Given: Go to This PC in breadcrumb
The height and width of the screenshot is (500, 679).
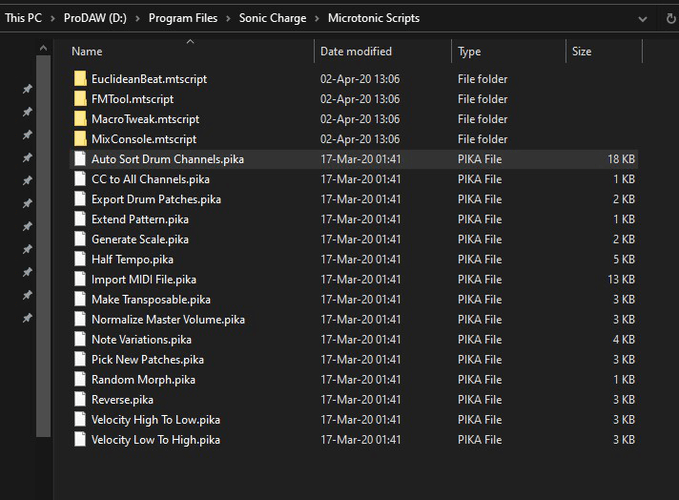Looking at the screenshot, I should [23, 18].
